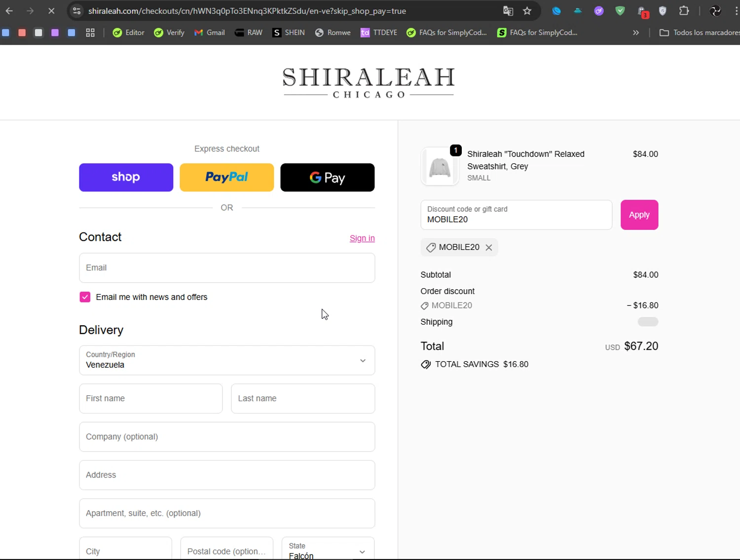Stop loading the page
This screenshot has height=560, width=740.
pyautogui.click(x=51, y=11)
